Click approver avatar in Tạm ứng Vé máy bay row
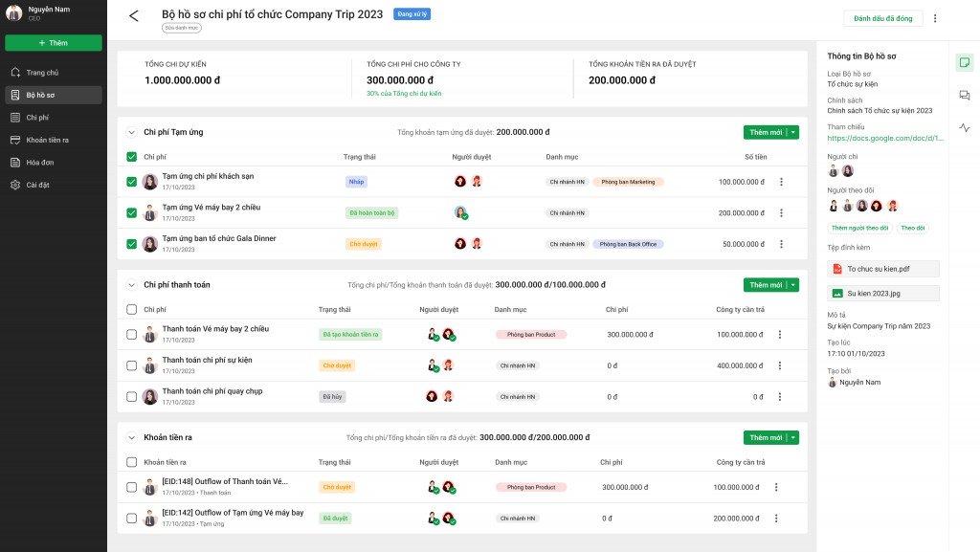The height and width of the screenshot is (552, 980). tap(461, 213)
